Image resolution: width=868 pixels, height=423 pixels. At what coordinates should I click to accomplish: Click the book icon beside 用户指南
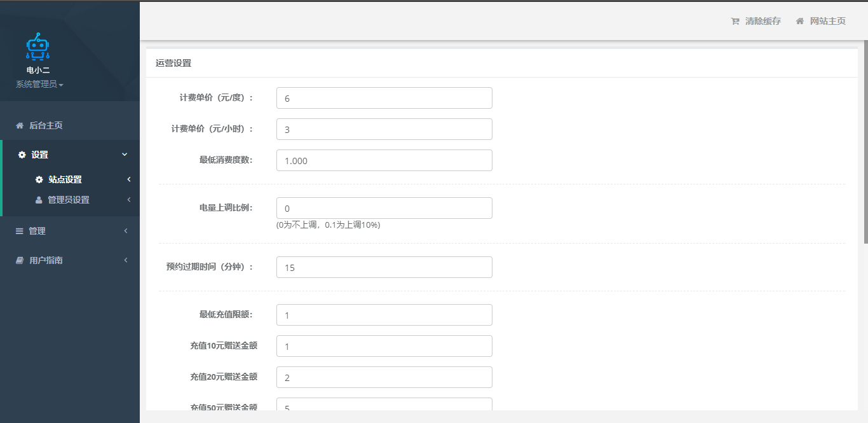click(x=20, y=260)
